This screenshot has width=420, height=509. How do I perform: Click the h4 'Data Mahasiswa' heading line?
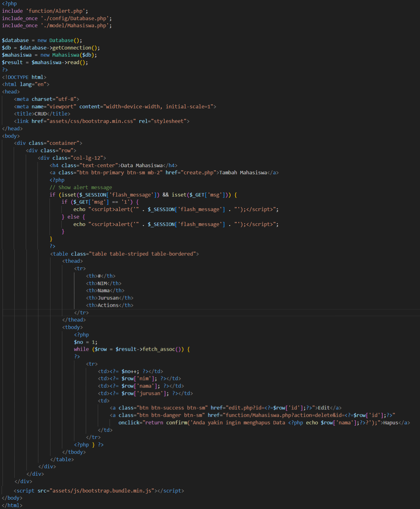click(114, 166)
